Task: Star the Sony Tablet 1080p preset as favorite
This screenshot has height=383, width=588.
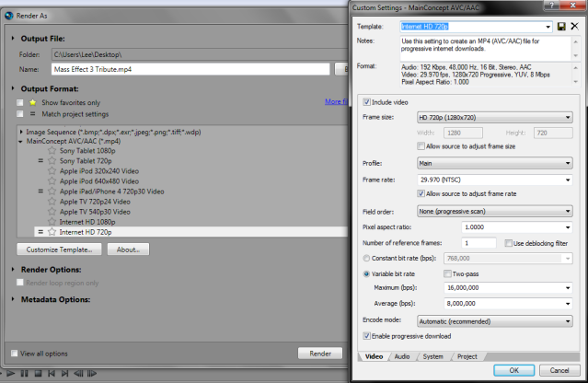Action: pos(52,150)
